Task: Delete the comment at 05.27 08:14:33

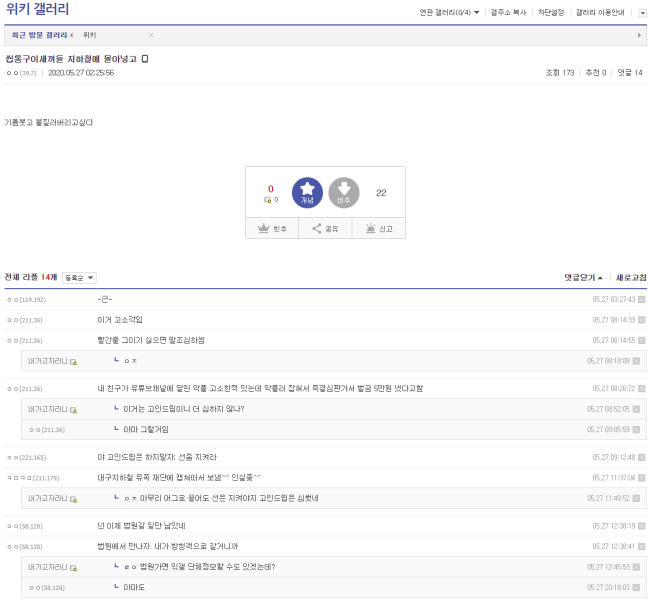Action: pos(642,320)
